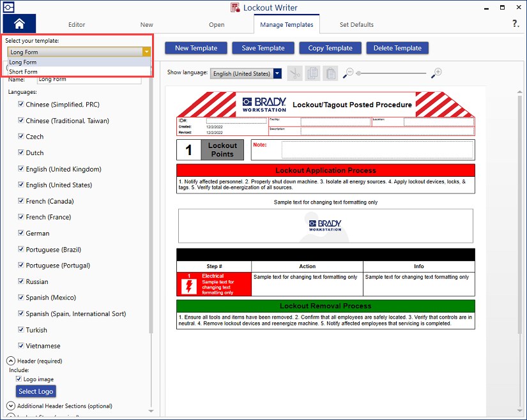Disable the Vietnamese language checkbox
The height and width of the screenshot is (420, 527).
point(21,346)
